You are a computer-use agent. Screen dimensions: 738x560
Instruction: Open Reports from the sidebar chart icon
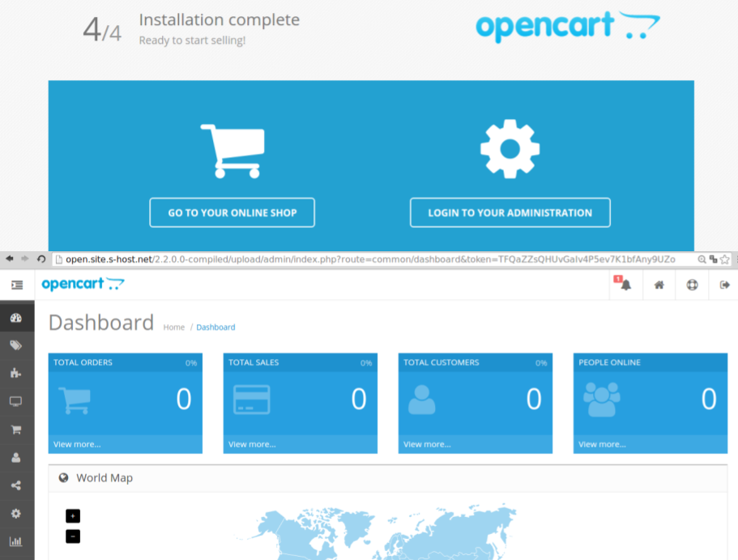(x=16, y=541)
